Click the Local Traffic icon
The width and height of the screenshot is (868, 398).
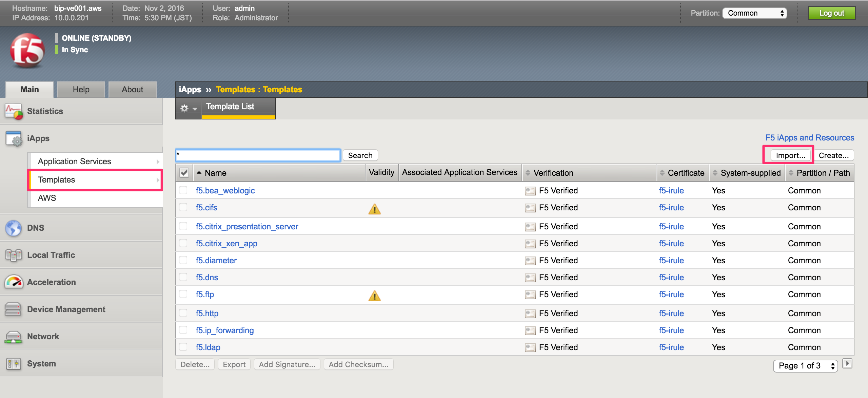click(14, 255)
